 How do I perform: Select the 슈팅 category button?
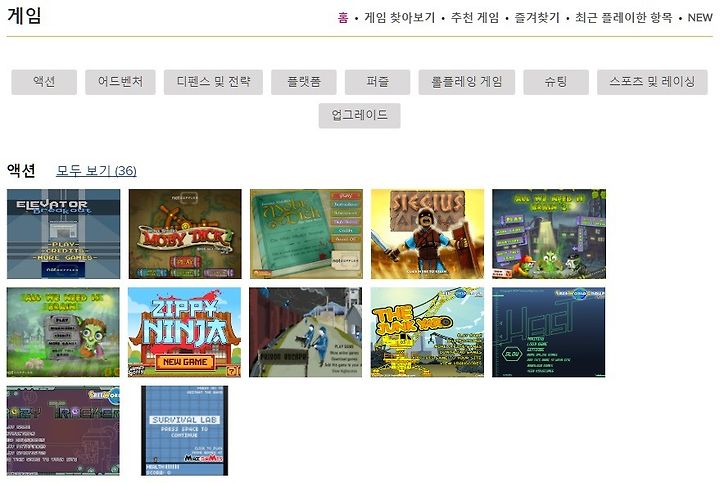(x=556, y=82)
